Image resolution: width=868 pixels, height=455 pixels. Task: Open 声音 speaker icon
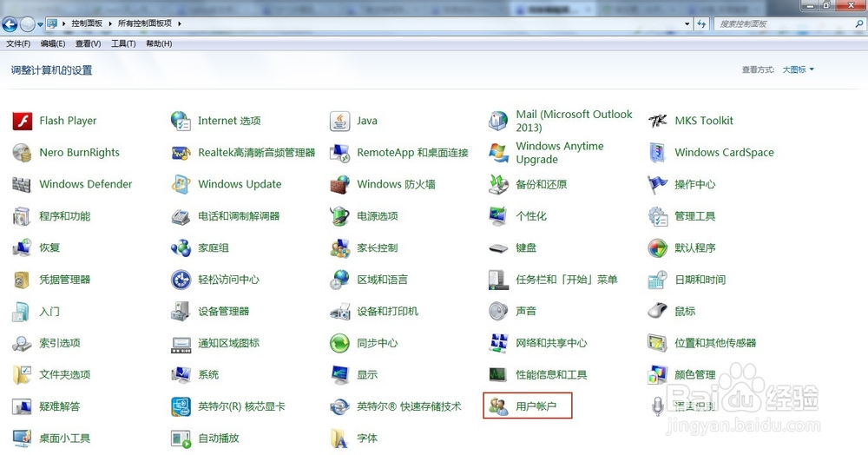pos(498,312)
